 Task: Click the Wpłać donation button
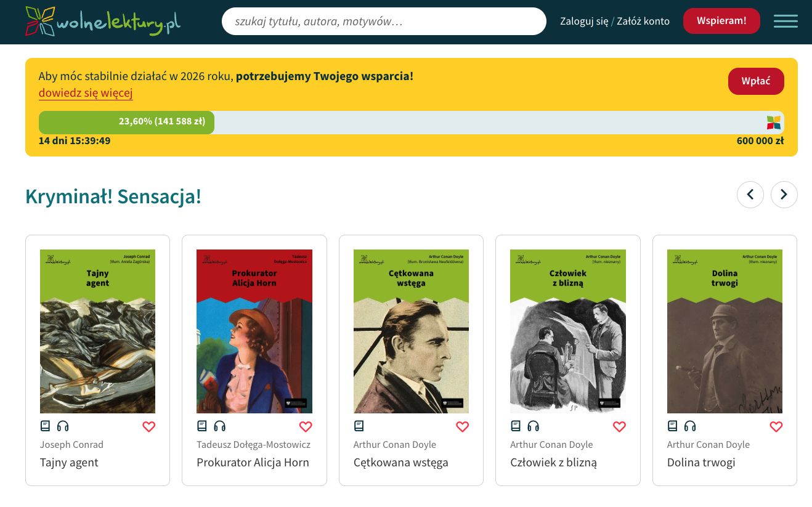pos(756,81)
